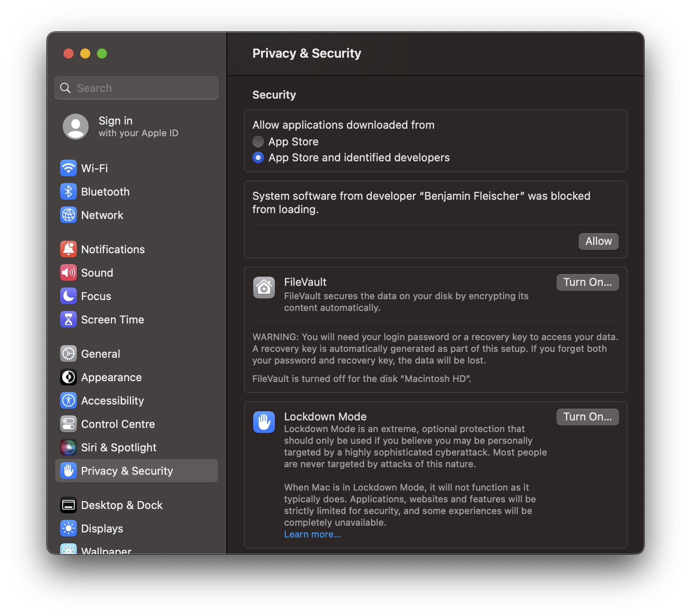The width and height of the screenshot is (691, 616).
Task: Select the App Store only radio button
Action: (x=258, y=142)
